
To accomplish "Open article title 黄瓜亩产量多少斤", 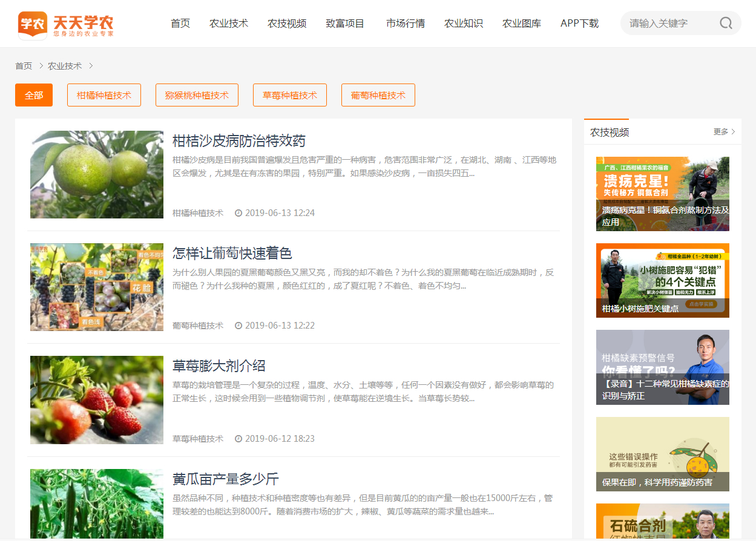I will 226,479.
